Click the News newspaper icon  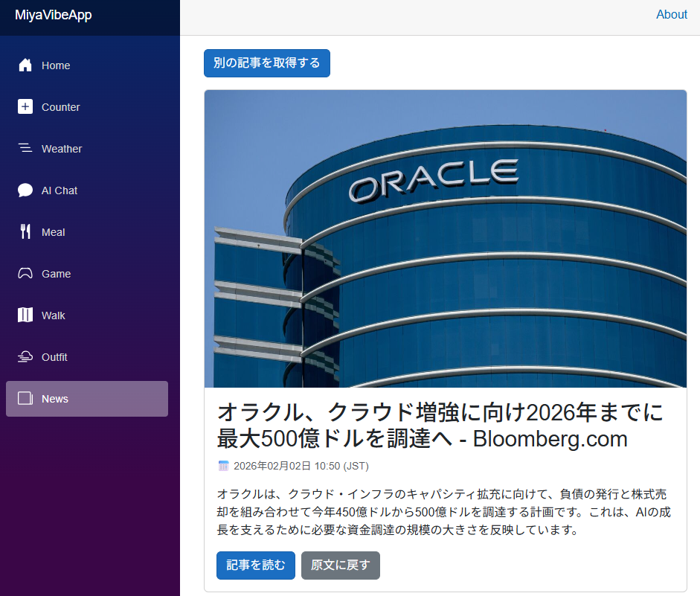click(25, 398)
